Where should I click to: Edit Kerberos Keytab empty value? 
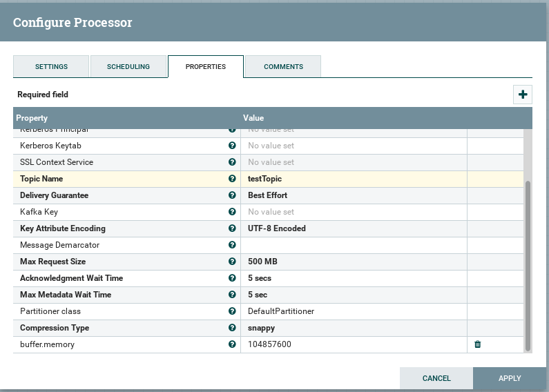[354, 146]
